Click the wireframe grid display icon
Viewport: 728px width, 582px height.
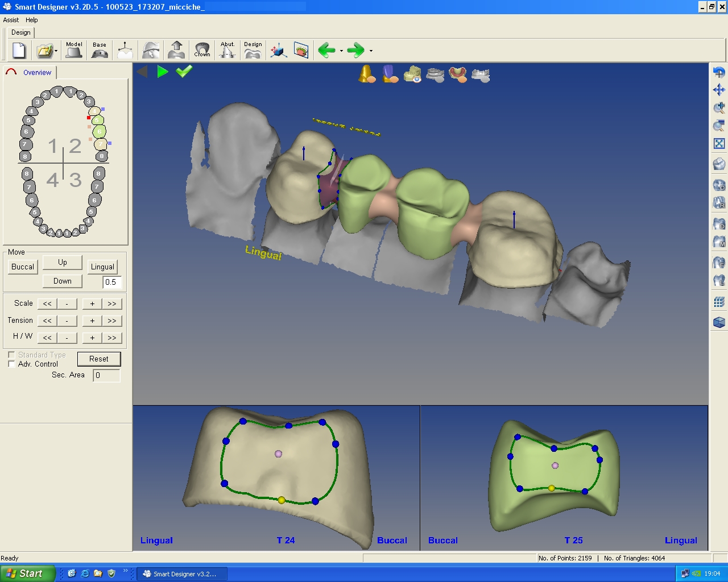719,302
